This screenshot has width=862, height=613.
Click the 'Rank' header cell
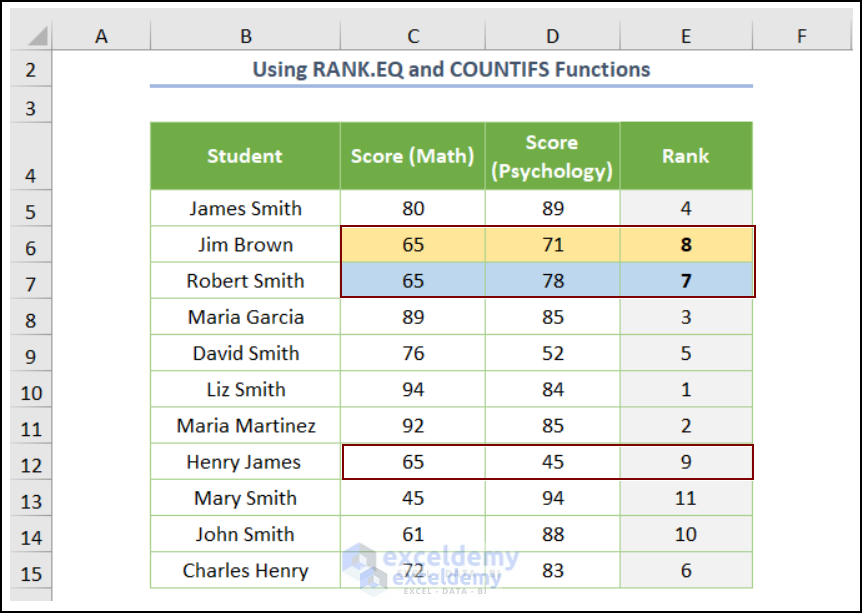point(686,156)
